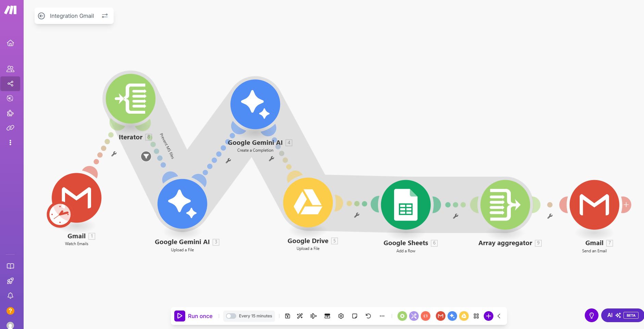
Task: Select Google Gemini AI Create a Completion module
Action: (x=255, y=104)
